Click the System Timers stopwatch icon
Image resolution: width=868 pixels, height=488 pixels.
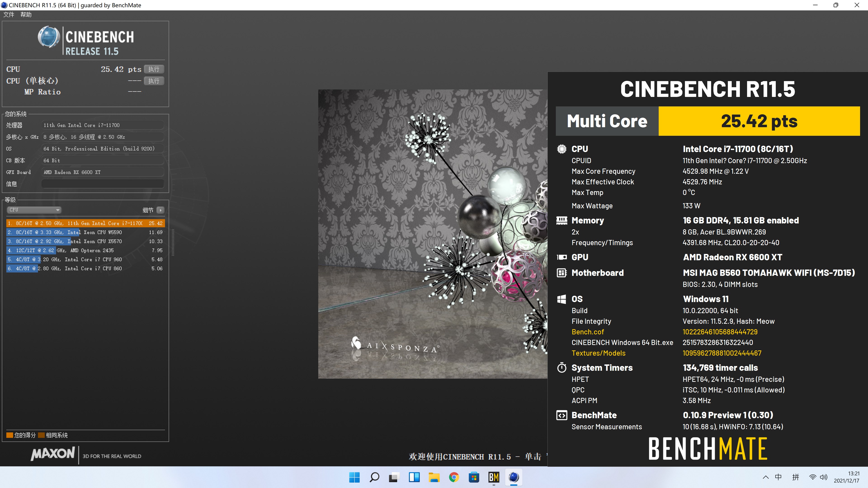coord(561,367)
